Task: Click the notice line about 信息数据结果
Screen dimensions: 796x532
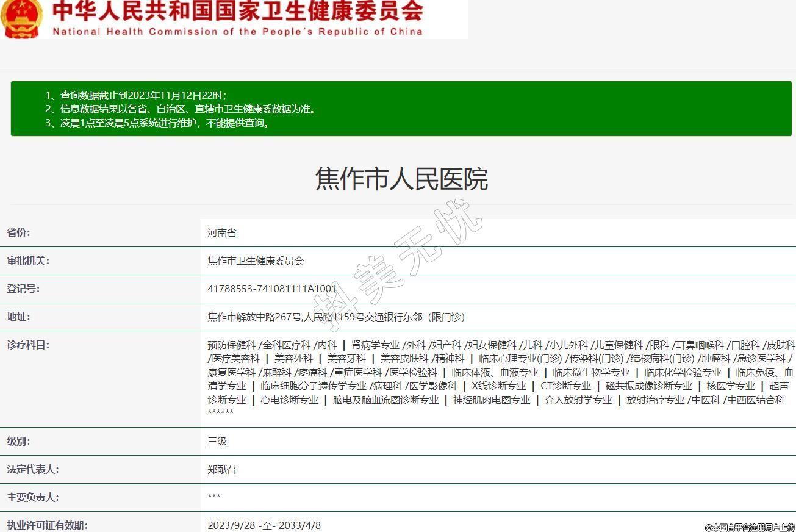Action: [181, 109]
